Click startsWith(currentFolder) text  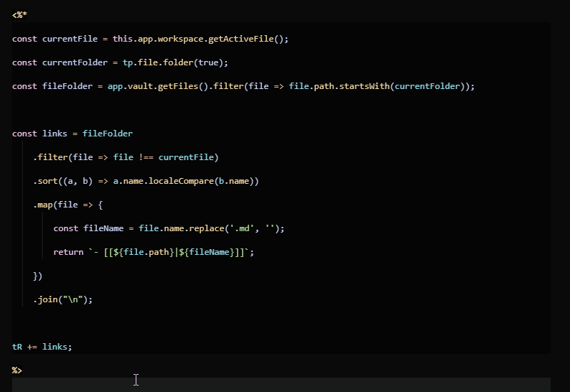402,86
